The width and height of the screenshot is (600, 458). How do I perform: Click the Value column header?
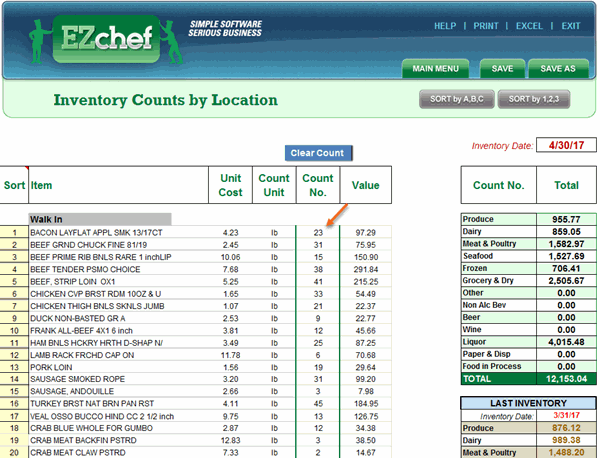pyautogui.click(x=365, y=185)
